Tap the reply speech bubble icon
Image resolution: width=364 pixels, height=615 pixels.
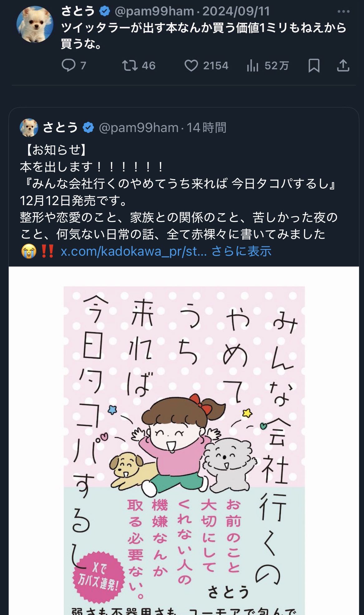pyautogui.click(x=69, y=66)
